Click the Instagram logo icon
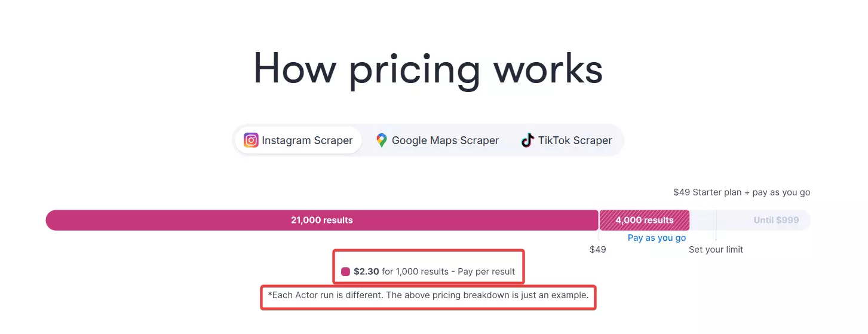 [x=251, y=140]
